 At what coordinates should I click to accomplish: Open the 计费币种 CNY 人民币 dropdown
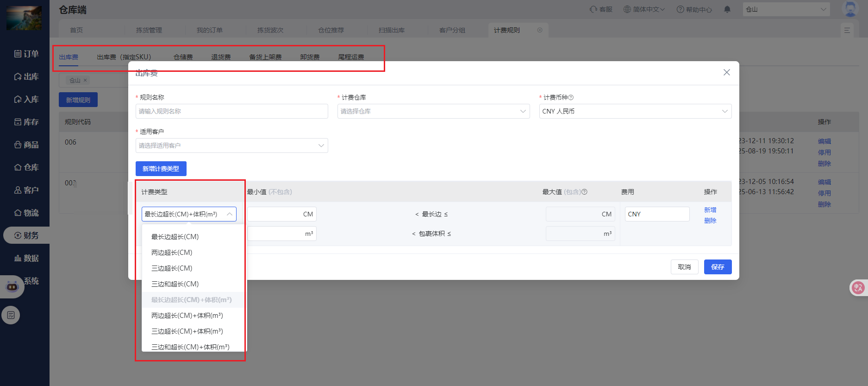635,111
